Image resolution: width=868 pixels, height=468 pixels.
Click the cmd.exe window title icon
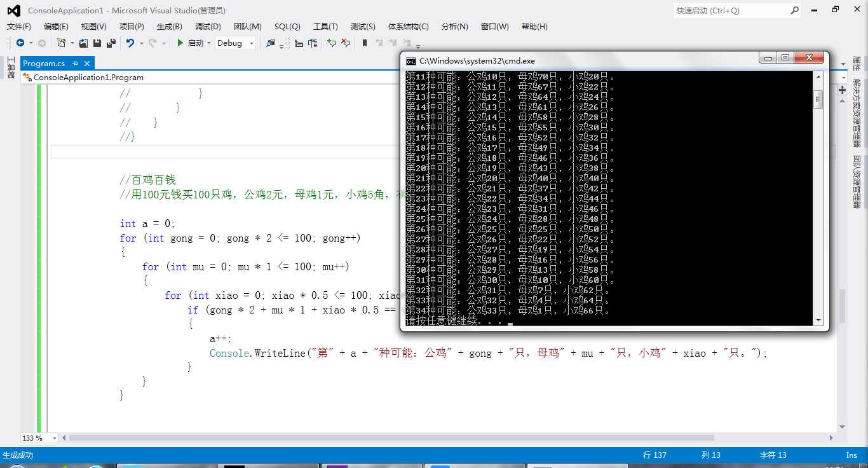tap(411, 61)
